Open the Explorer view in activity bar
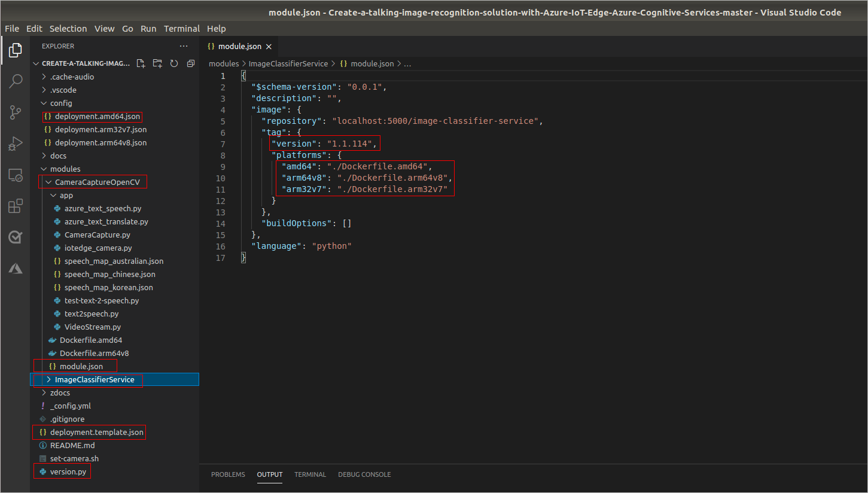The height and width of the screenshot is (493, 868). (16, 51)
